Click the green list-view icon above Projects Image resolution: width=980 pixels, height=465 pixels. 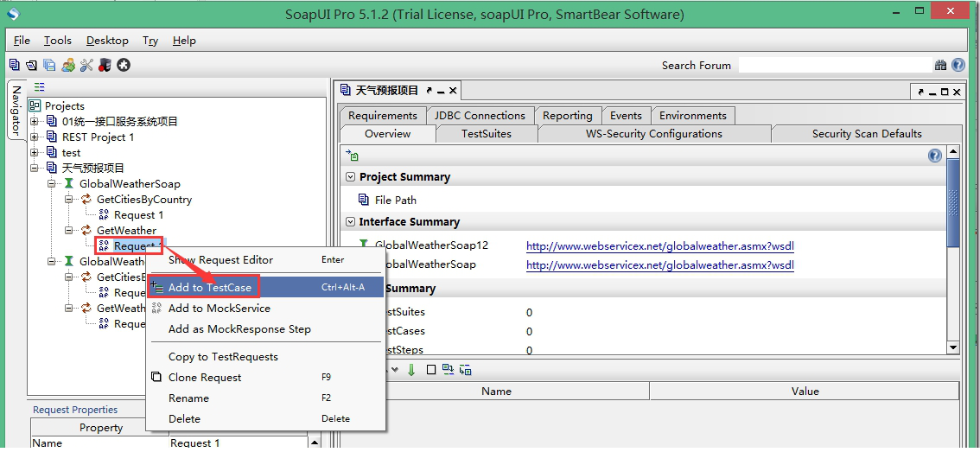pos(40,87)
